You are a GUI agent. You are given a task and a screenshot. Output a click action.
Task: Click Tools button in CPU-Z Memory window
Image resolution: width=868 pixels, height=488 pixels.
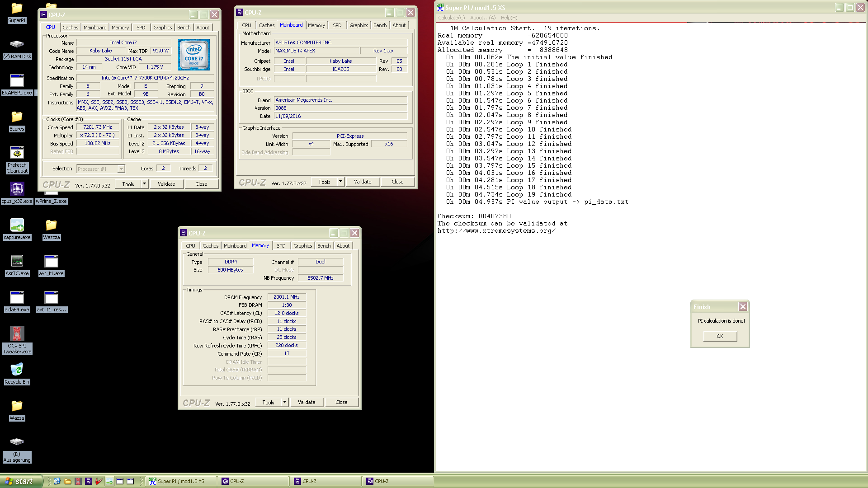click(x=268, y=402)
